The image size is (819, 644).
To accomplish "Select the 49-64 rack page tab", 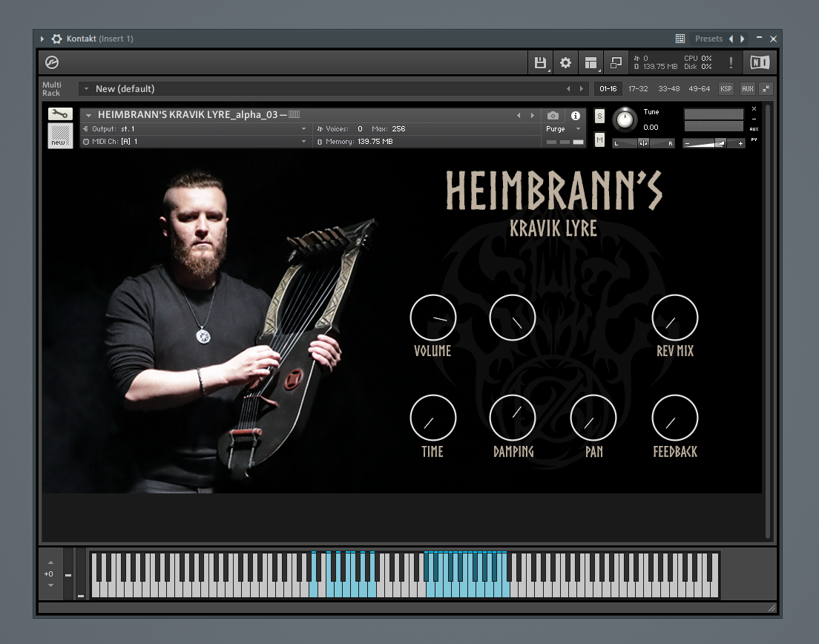I will point(699,89).
